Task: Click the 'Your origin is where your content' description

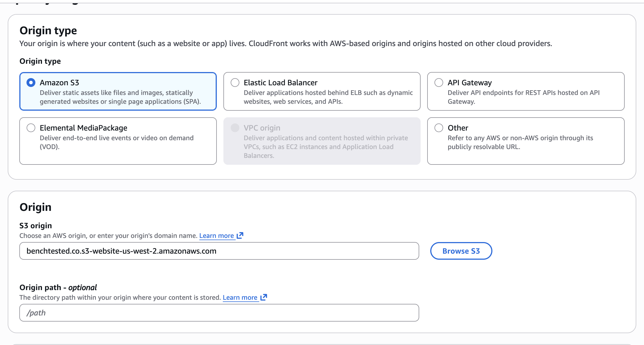Action: pyautogui.click(x=286, y=44)
